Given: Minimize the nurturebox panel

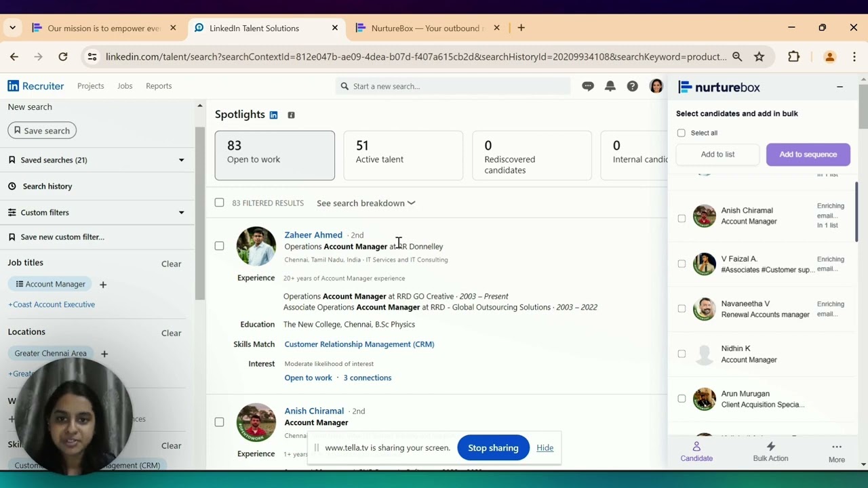Looking at the screenshot, I should pos(840,87).
